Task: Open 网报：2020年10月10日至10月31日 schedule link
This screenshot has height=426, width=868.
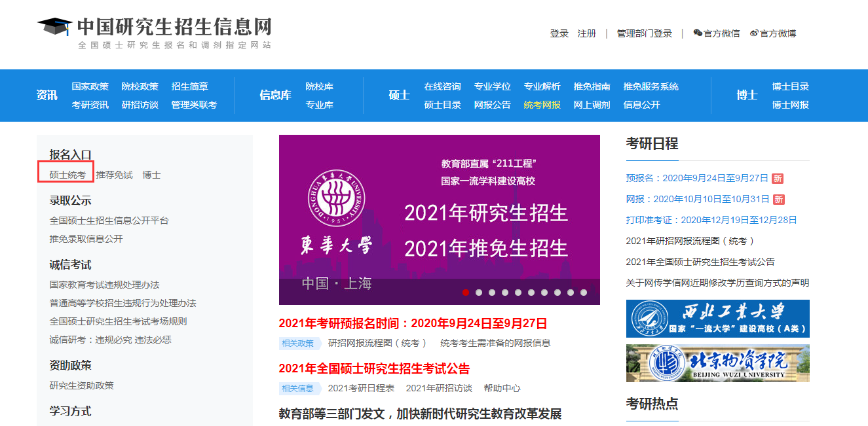Action: (x=698, y=199)
